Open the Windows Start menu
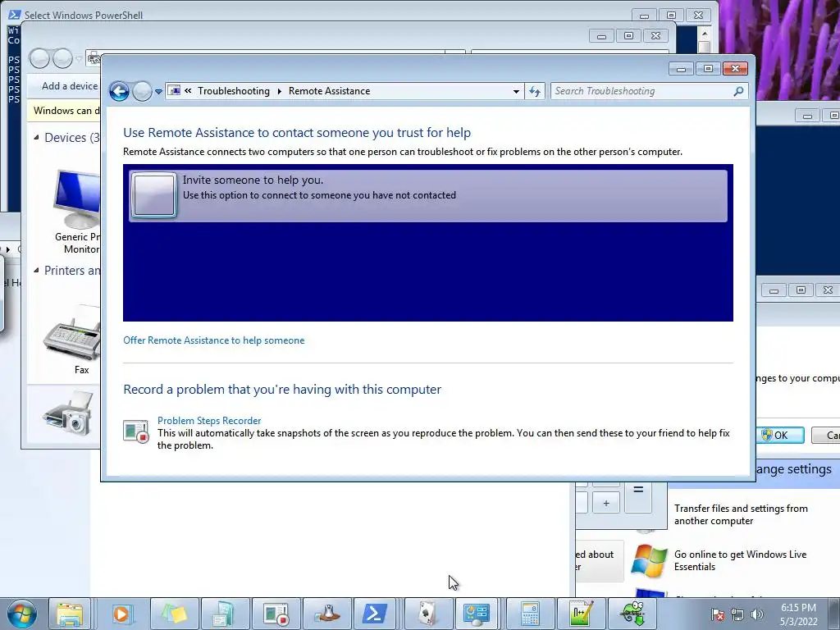 point(22,614)
